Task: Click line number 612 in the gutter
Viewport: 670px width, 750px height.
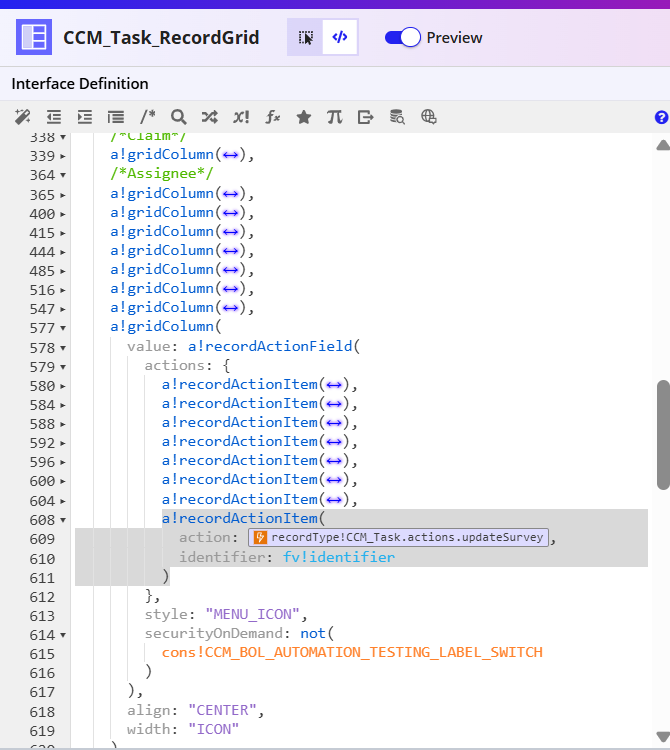Action: click(42, 597)
